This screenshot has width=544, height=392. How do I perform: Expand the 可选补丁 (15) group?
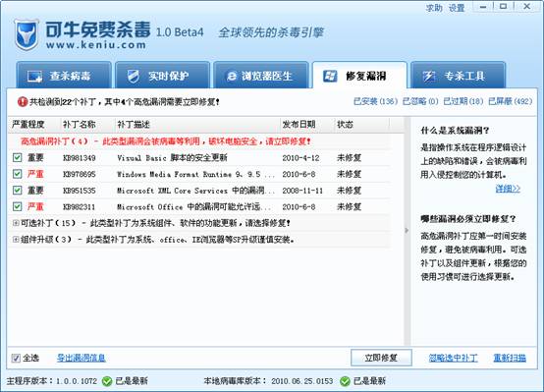(16, 223)
